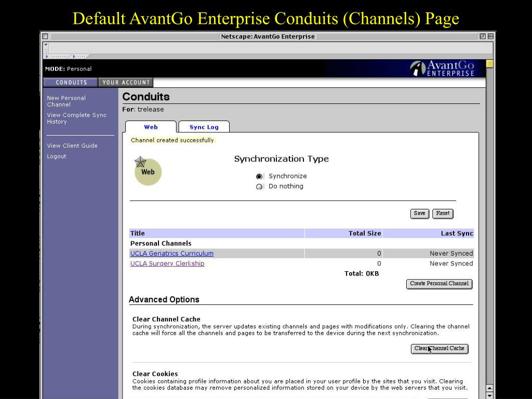Open the UCLA Geriatrics Curriculum channel
The image size is (532, 399).
pos(171,254)
